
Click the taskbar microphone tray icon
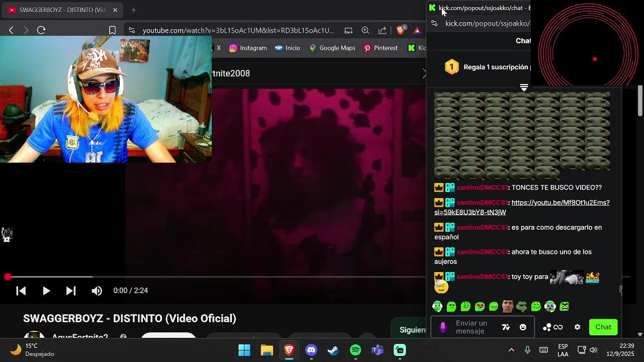527,350
